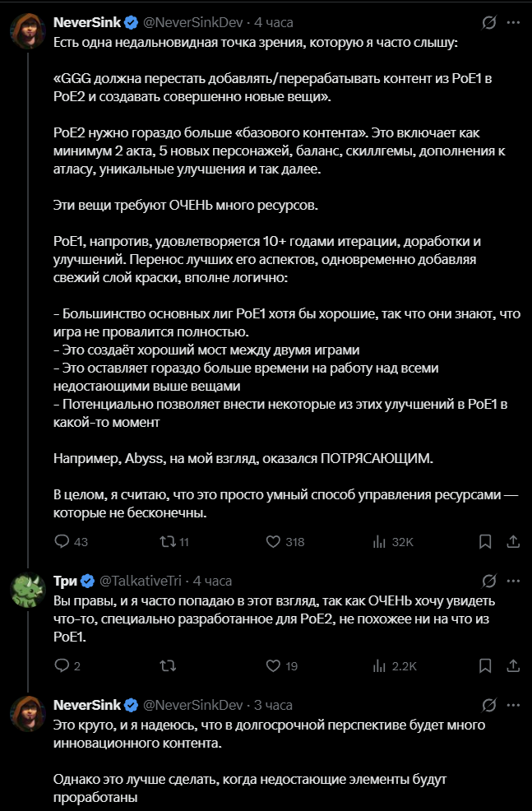The image size is (532, 811).
Task: Bookmark NeverSink's first post
Action: click(485, 541)
